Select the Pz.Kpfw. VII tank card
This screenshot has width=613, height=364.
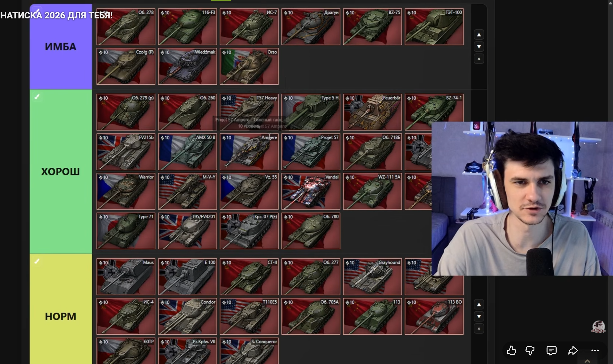click(187, 351)
